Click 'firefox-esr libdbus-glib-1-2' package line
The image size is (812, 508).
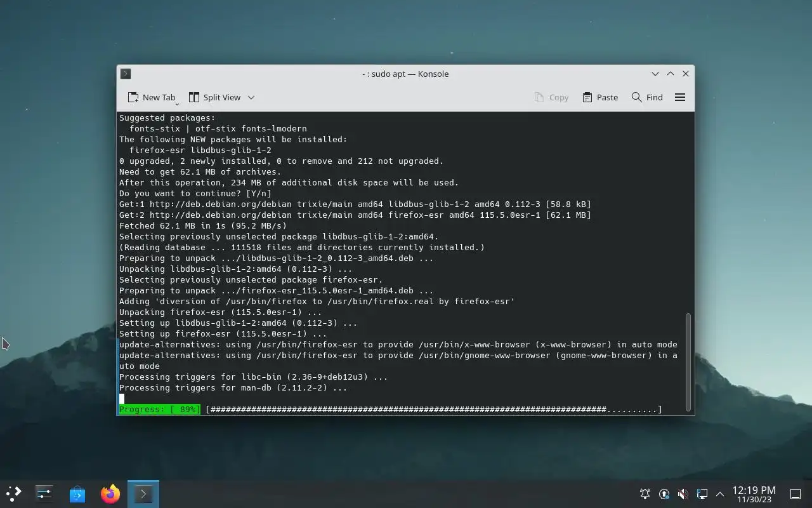pyautogui.click(x=200, y=150)
